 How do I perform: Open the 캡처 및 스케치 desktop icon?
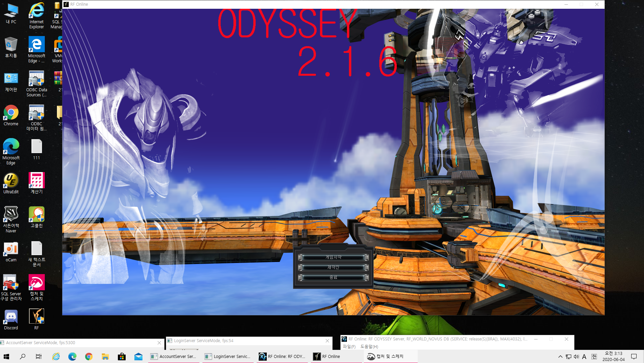point(36,288)
